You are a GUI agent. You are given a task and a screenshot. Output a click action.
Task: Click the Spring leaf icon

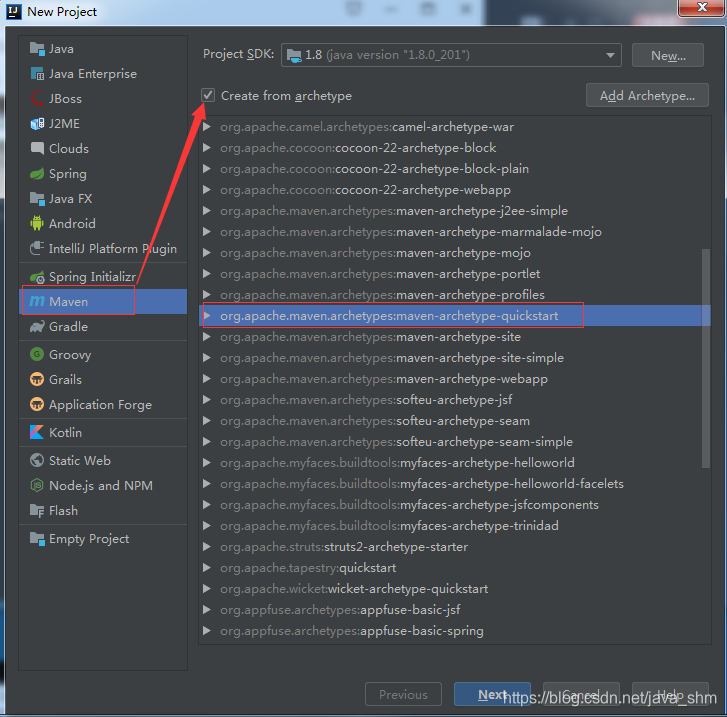(37, 174)
